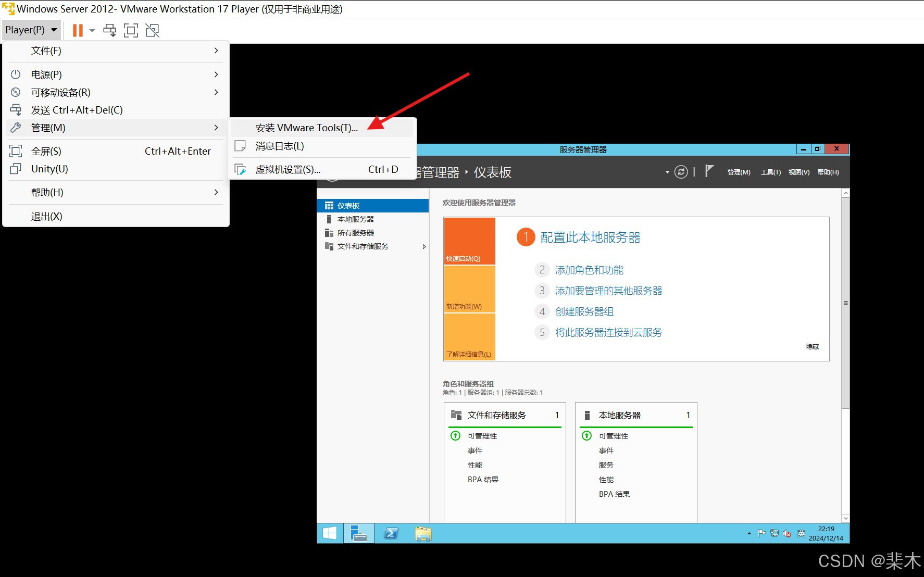Click the chevron arrow next to 文件(F)
Screen dimensions: 924x577
pyautogui.click(x=216, y=51)
